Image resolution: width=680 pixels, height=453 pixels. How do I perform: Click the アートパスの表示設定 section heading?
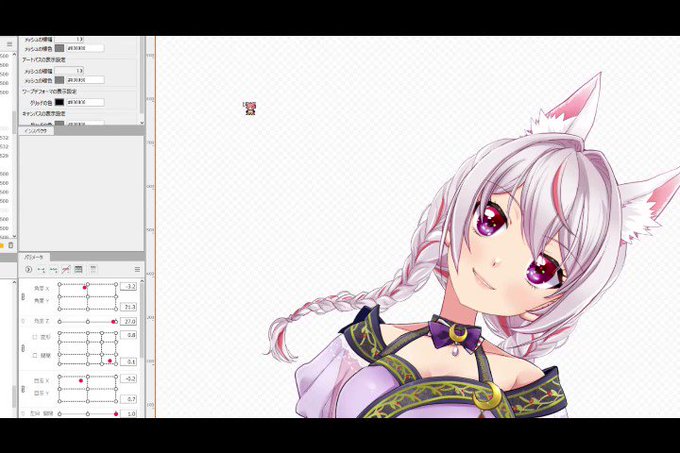(x=44, y=60)
